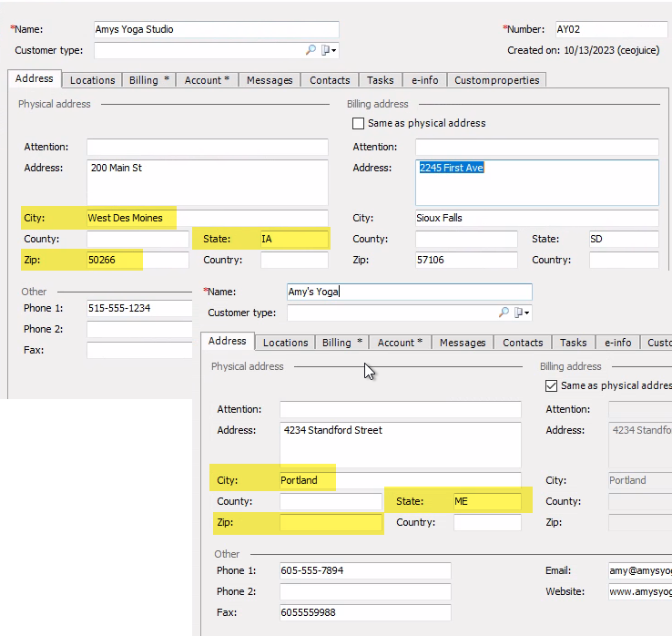Screen dimensions: 672x636
Task: Open the Locations tab in Amy's Yoga form
Action: click(x=285, y=343)
